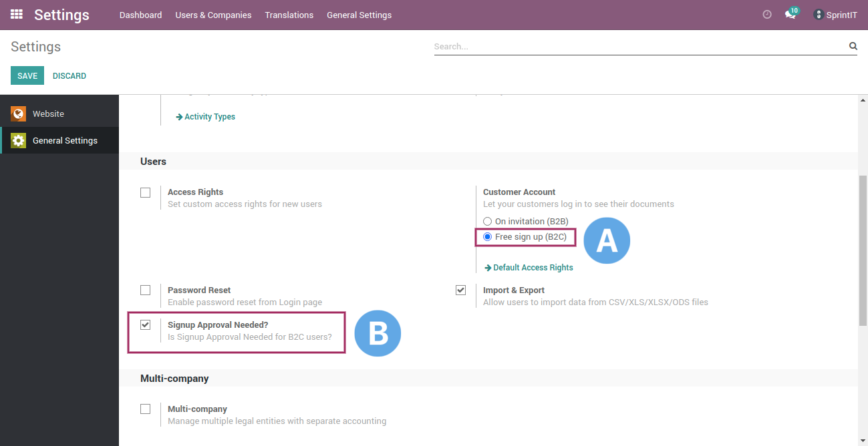Open messaging icon showing 10 notifications
Screen dimensions: 868x446
(790, 14)
